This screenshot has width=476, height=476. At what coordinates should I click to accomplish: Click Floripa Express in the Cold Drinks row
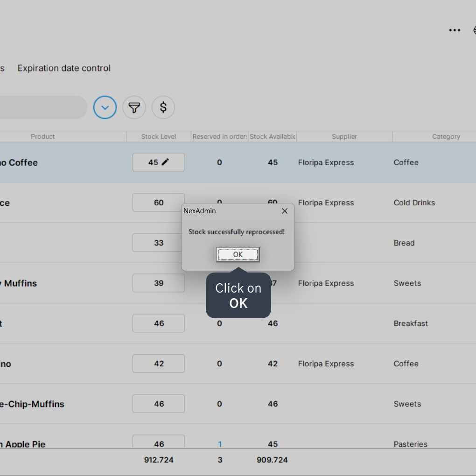[326, 203]
